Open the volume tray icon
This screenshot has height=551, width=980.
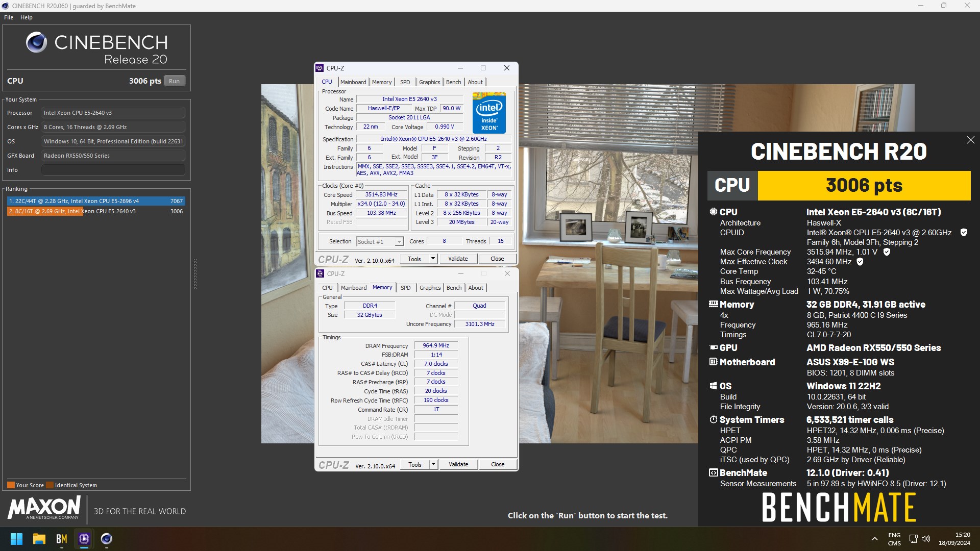point(926,539)
